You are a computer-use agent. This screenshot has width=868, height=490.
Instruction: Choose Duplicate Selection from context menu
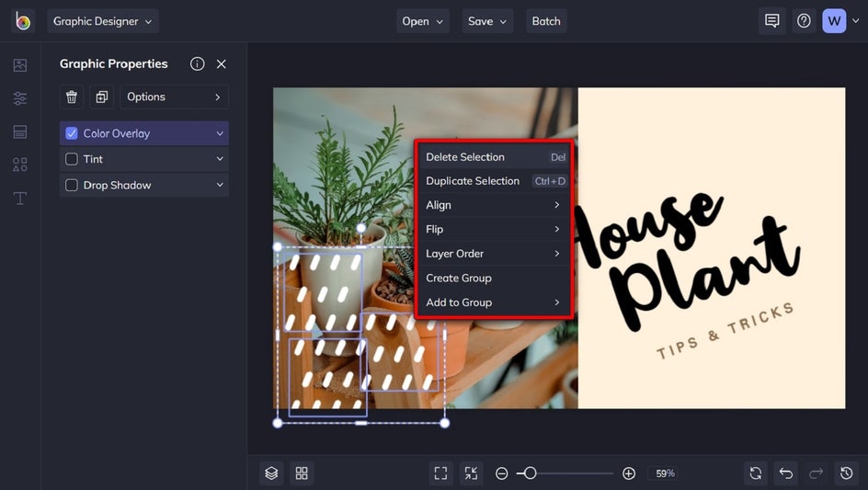(x=473, y=181)
